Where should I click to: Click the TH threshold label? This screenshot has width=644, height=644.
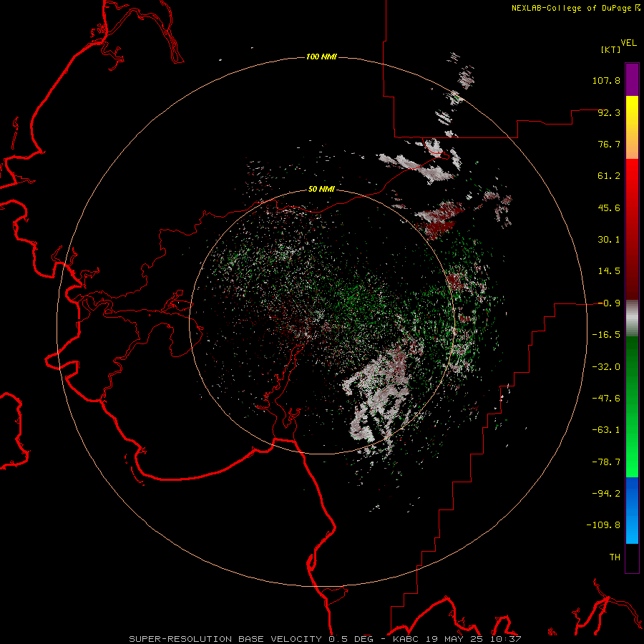point(615,557)
